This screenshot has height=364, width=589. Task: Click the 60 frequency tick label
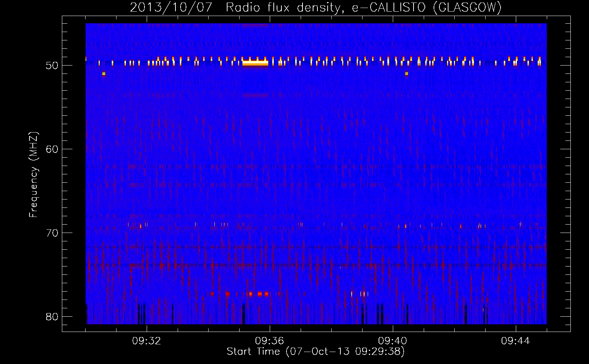pos(52,149)
